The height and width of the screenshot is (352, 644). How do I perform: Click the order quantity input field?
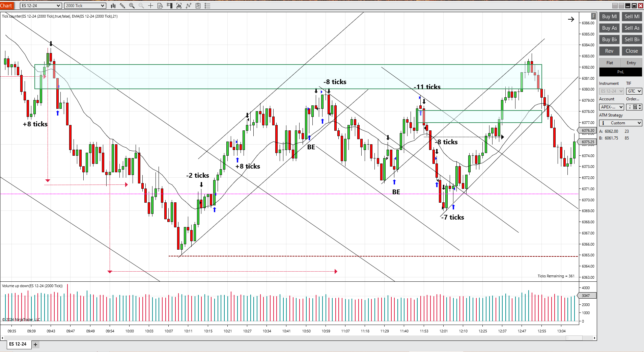tap(629, 107)
